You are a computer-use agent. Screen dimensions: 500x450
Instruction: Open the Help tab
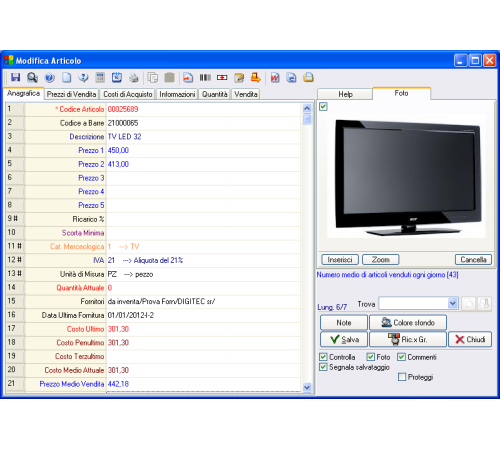pos(345,94)
